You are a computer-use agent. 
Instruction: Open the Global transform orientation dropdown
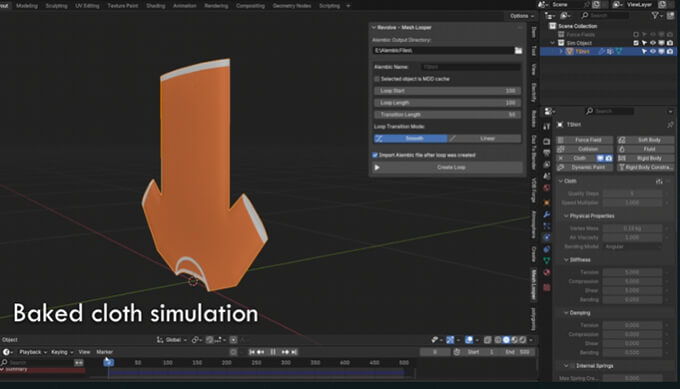[173, 340]
